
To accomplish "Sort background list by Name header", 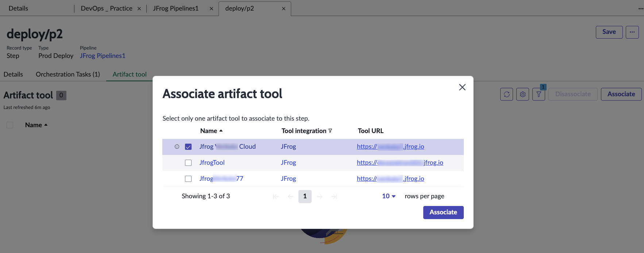I will tap(36, 125).
